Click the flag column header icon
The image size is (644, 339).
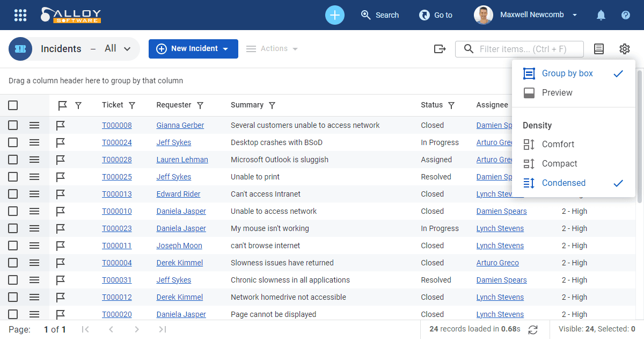point(62,105)
